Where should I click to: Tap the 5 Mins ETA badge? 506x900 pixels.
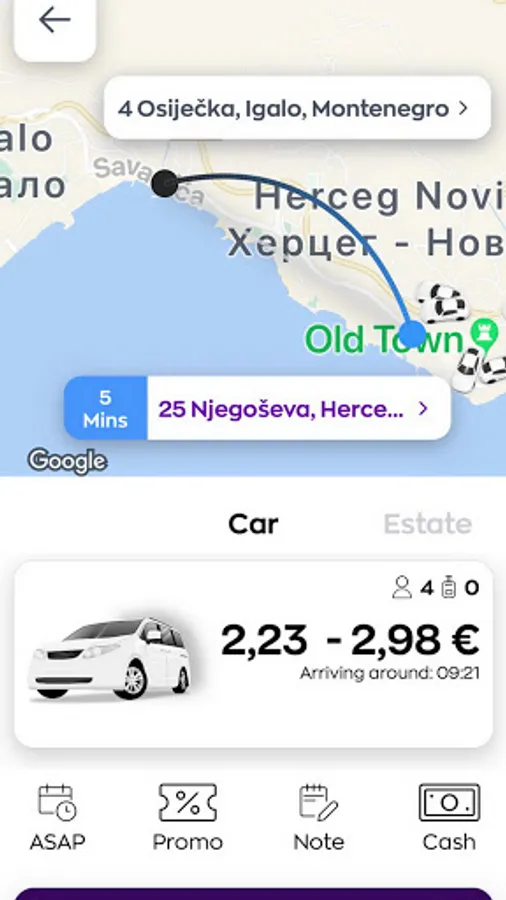coord(105,409)
